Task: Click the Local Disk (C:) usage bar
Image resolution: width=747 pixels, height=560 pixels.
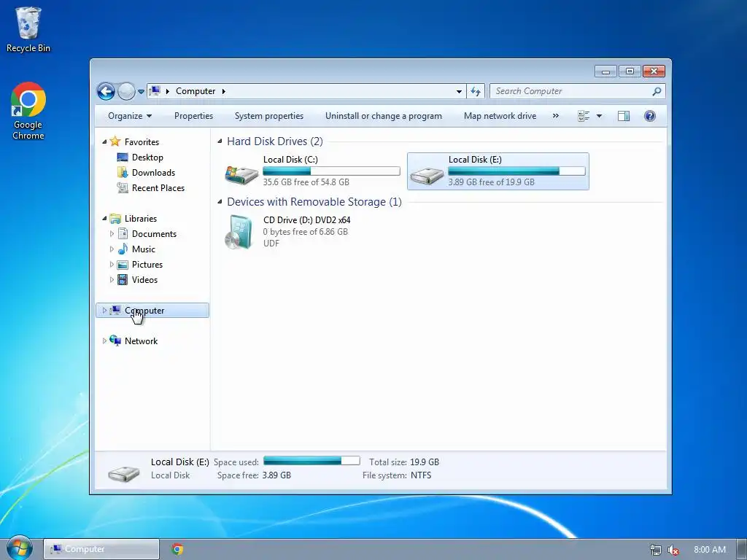Action: (x=331, y=171)
